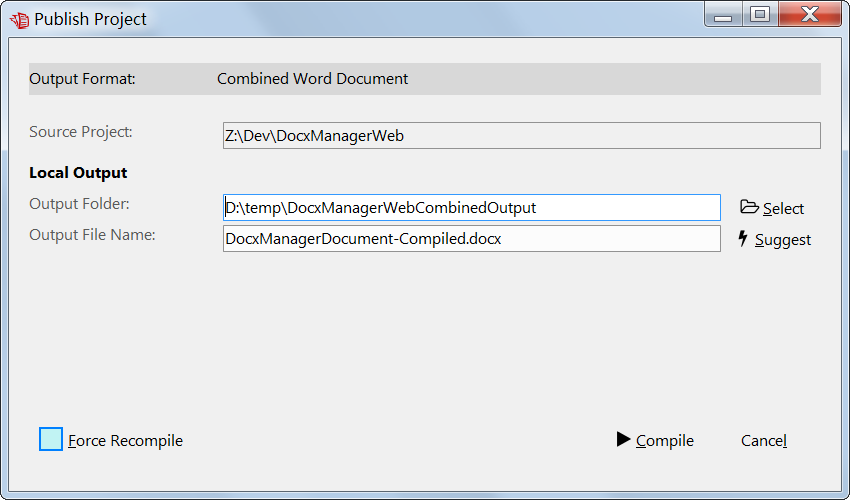This screenshot has width=850, height=500.
Task: Click the lightning bolt Suggest icon
Action: [743, 238]
